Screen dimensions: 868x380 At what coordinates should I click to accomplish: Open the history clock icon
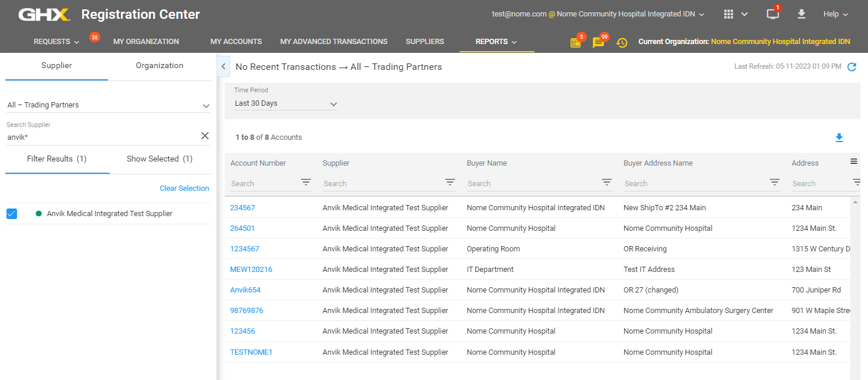pos(622,42)
